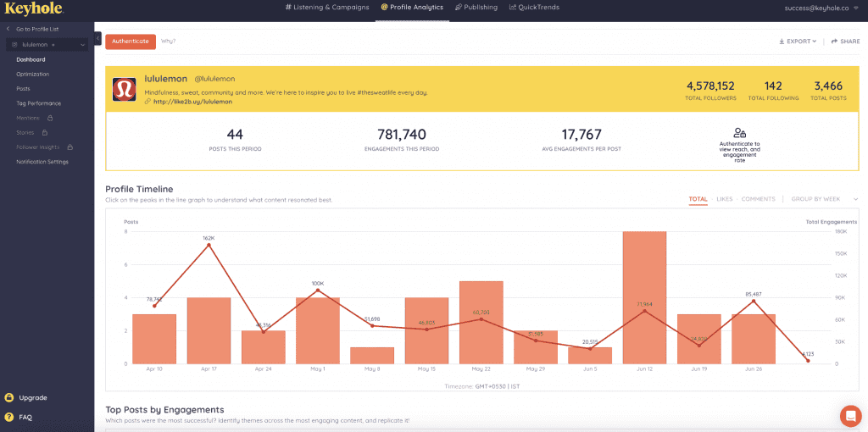Click the 100K point on May 1

[318, 290]
